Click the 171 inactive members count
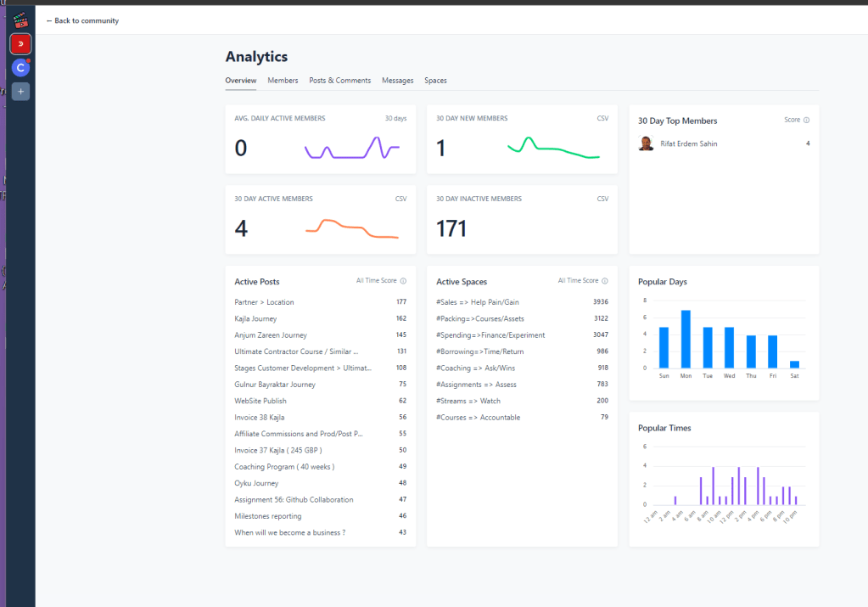The height and width of the screenshot is (607, 868). (451, 228)
